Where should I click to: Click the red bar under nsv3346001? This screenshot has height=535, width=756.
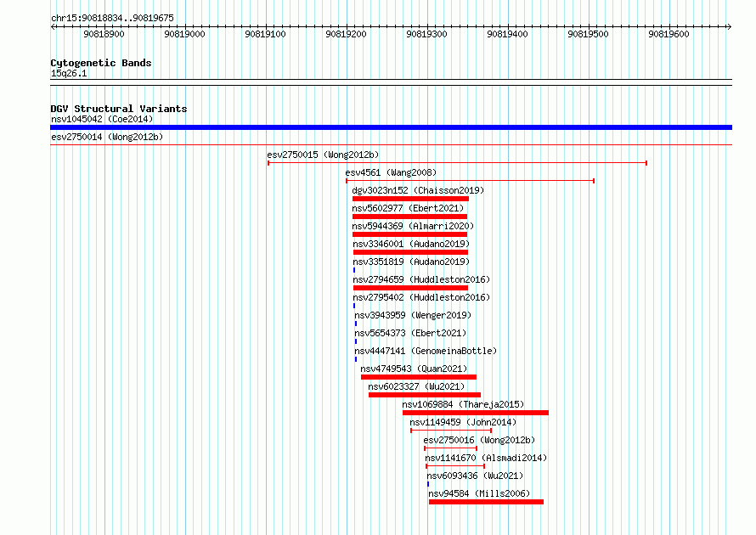pos(411,252)
